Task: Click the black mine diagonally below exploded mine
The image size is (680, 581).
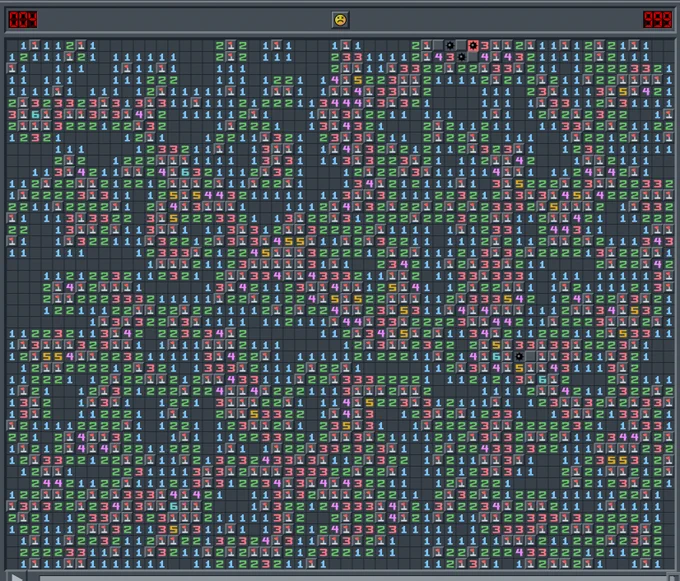Action: coord(461,57)
